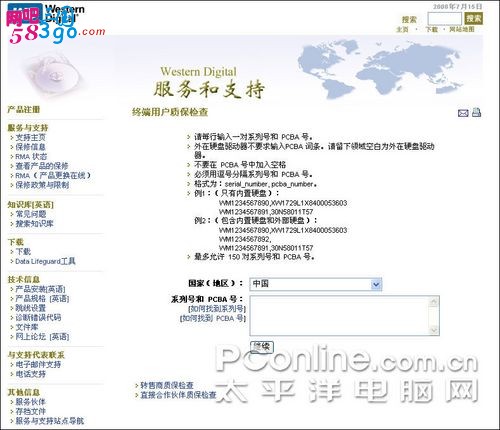The width and height of the screenshot is (500, 430).
Task: Click the scroll up arrow in the serial number textarea
Action: (x=434, y=302)
